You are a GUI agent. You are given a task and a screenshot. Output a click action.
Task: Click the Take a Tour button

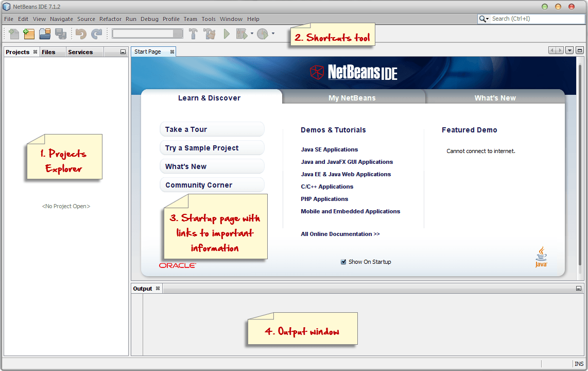pyautogui.click(x=212, y=129)
